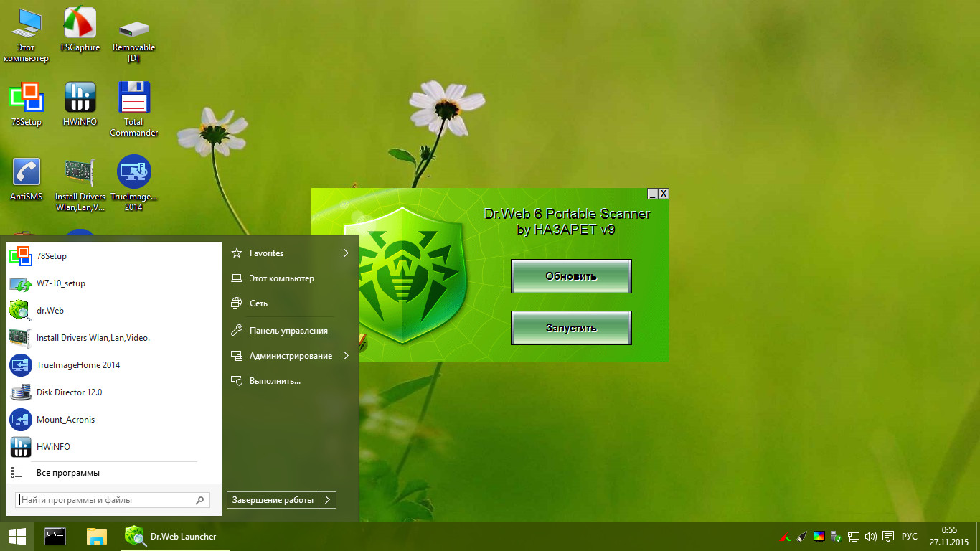Image resolution: width=980 pixels, height=551 pixels.
Task: Expand the Favorites submenu
Action: [290, 253]
